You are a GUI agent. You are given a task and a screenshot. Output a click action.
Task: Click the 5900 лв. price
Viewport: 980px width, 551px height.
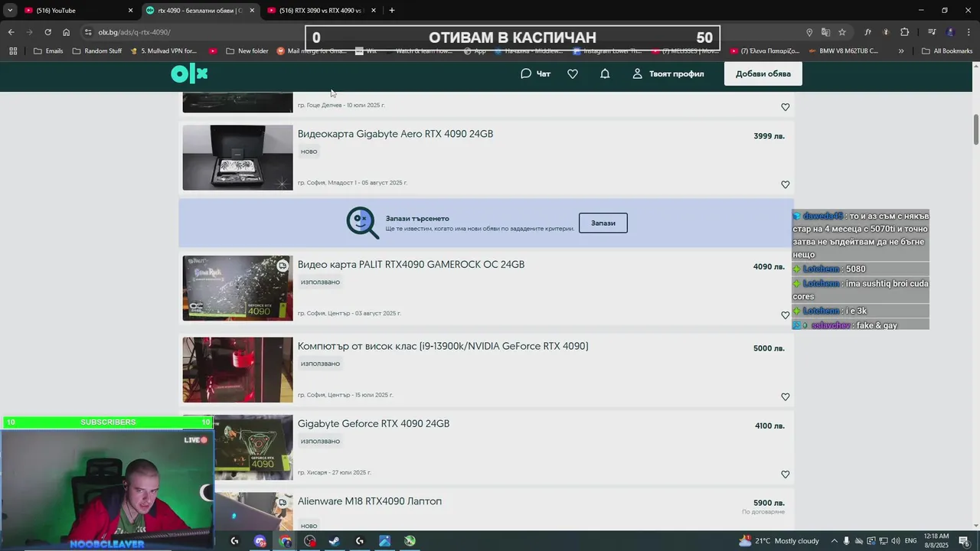tap(769, 503)
